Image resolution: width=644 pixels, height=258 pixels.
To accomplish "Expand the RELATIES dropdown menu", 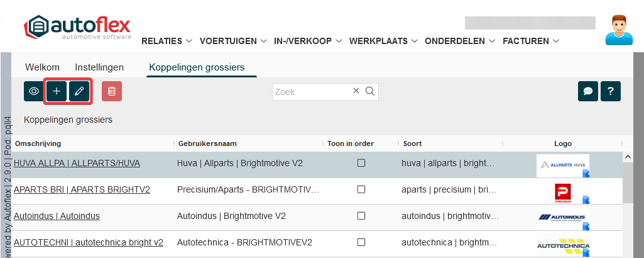I will 166,41.
